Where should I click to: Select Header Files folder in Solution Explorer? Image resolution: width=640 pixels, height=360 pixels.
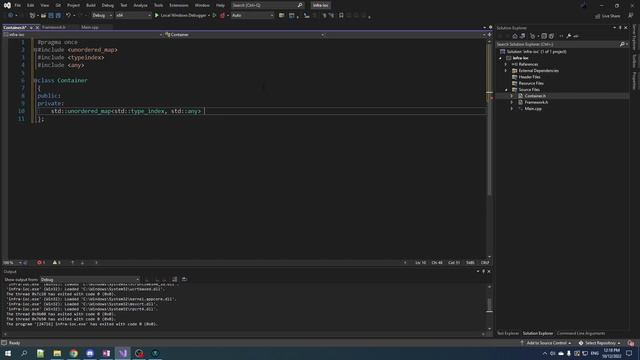tap(529, 77)
